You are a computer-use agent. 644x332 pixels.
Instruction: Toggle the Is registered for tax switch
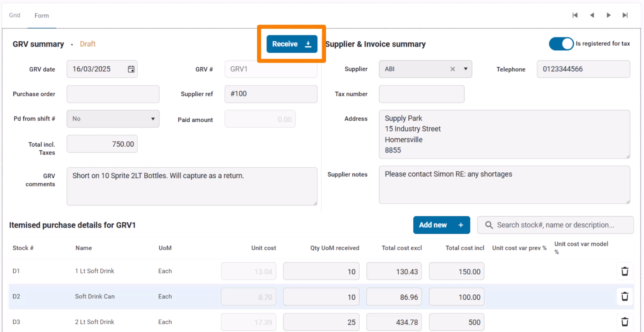coord(561,44)
